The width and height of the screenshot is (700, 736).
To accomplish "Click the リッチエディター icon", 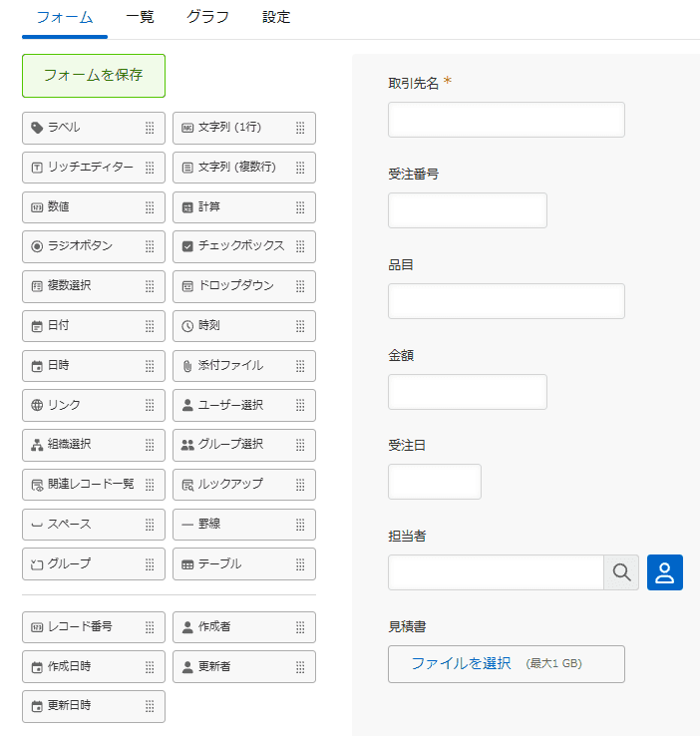I will pyautogui.click(x=37, y=168).
